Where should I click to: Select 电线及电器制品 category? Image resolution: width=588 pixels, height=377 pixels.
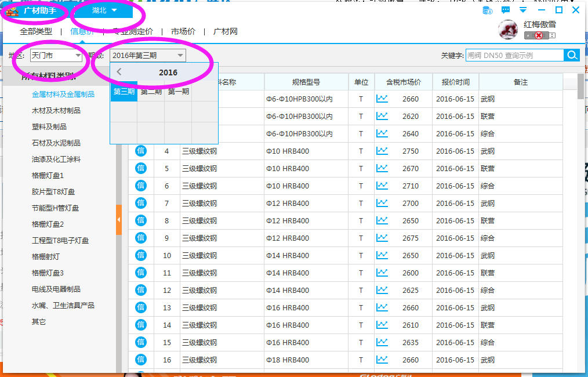coord(56,289)
